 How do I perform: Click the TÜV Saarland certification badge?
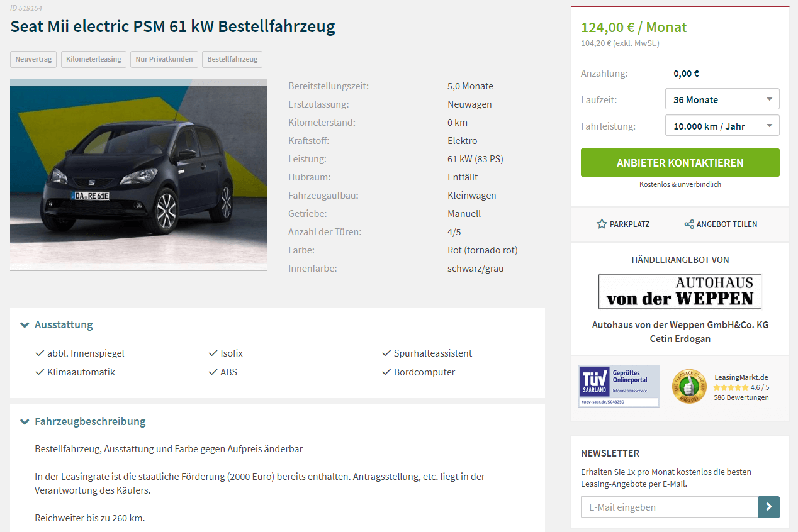coord(619,386)
